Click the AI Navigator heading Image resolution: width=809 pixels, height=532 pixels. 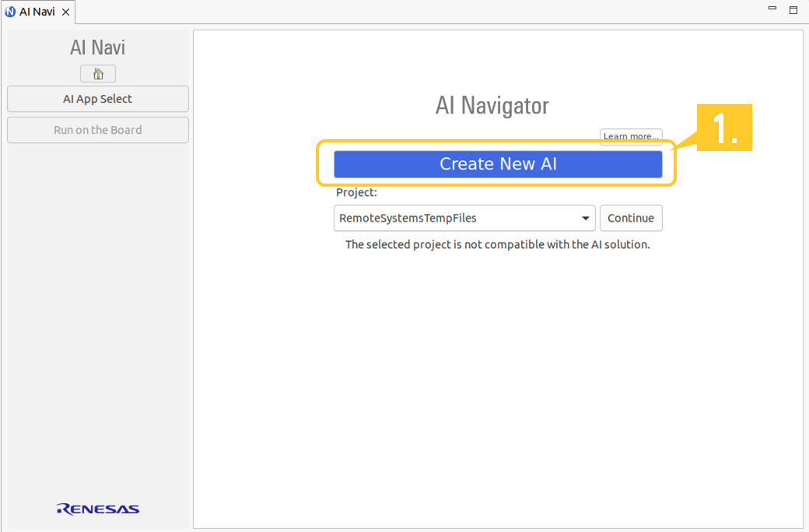[492, 106]
